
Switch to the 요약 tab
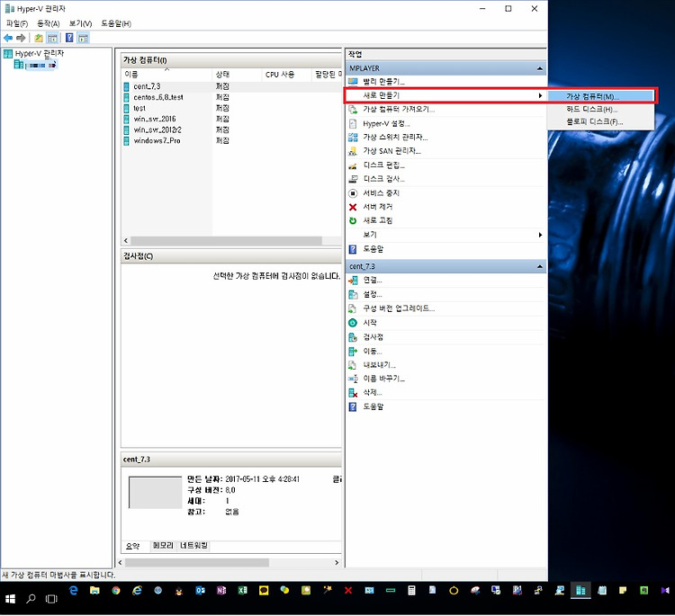[132, 547]
